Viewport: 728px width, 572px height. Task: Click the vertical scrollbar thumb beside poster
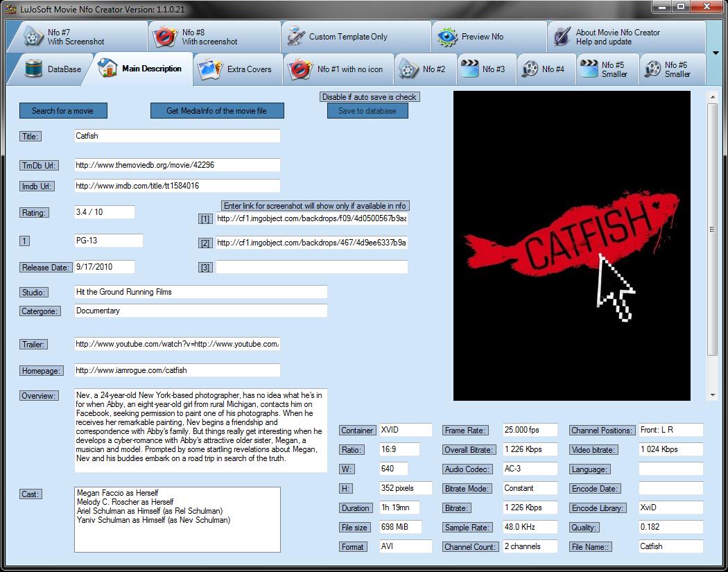click(x=712, y=229)
